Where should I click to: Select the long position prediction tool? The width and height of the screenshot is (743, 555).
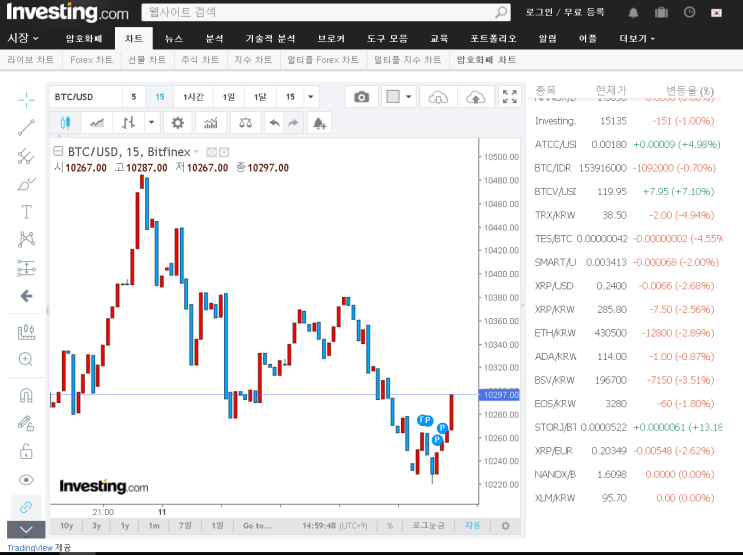click(x=27, y=268)
